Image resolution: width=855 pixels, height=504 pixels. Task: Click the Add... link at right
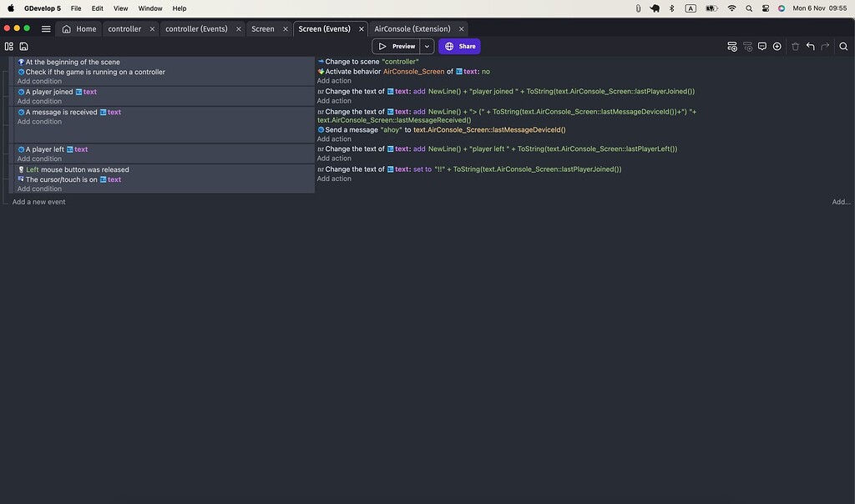point(841,202)
